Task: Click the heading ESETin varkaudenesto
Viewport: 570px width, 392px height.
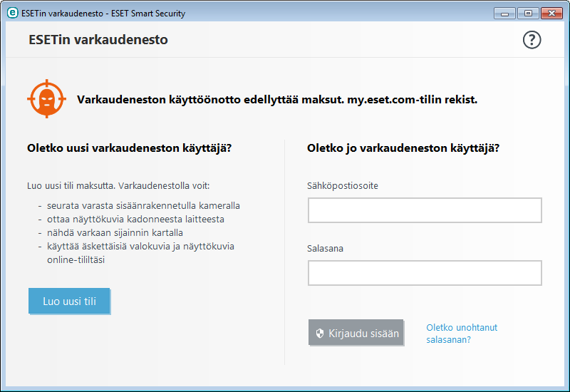Action: [x=98, y=40]
